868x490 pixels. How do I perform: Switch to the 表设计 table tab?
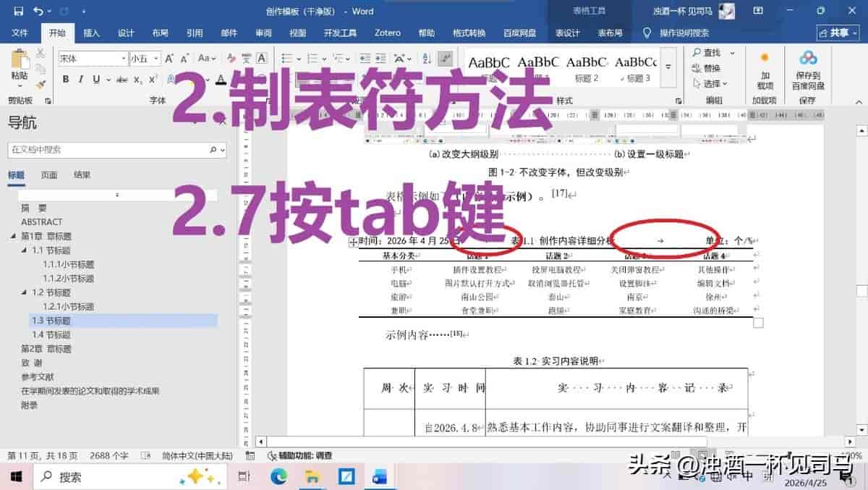(568, 33)
